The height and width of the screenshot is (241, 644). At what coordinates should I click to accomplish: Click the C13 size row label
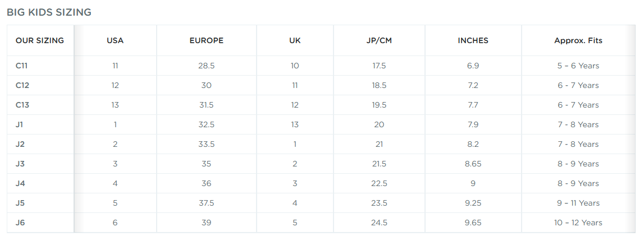(22, 105)
